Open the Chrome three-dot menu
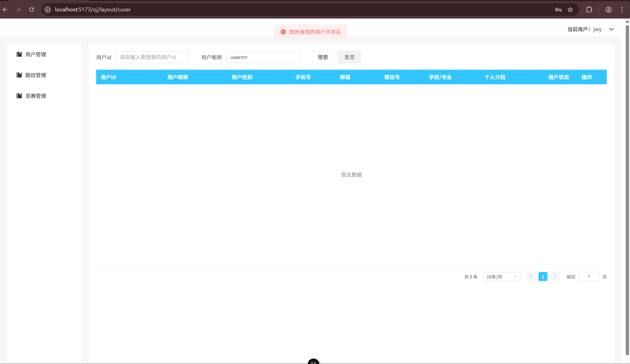The height and width of the screenshot is (364, 630). [x=622, y=9]
